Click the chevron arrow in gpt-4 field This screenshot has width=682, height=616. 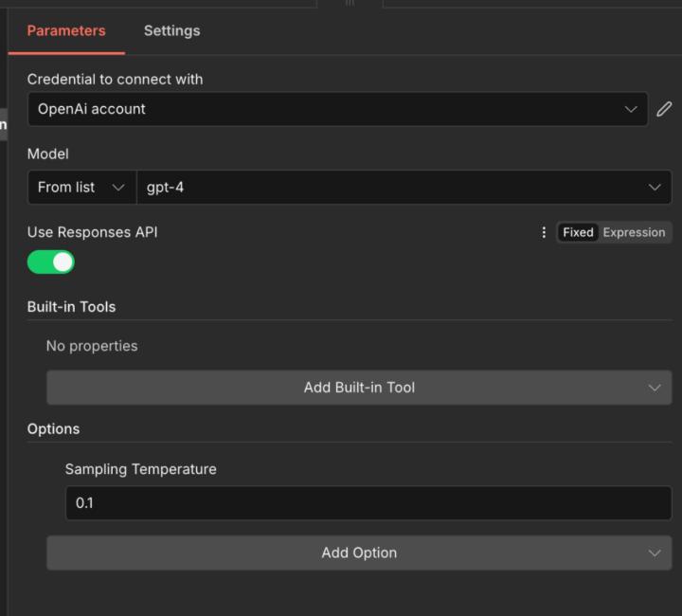pyautogui.click(x=655, y=188)
